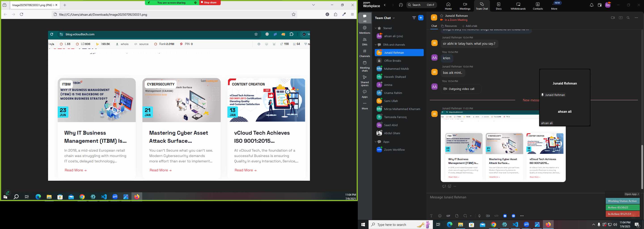Open more options in the chat header
Screen dimensions: 644x229
pyautogui.click(x=636, y=18)
